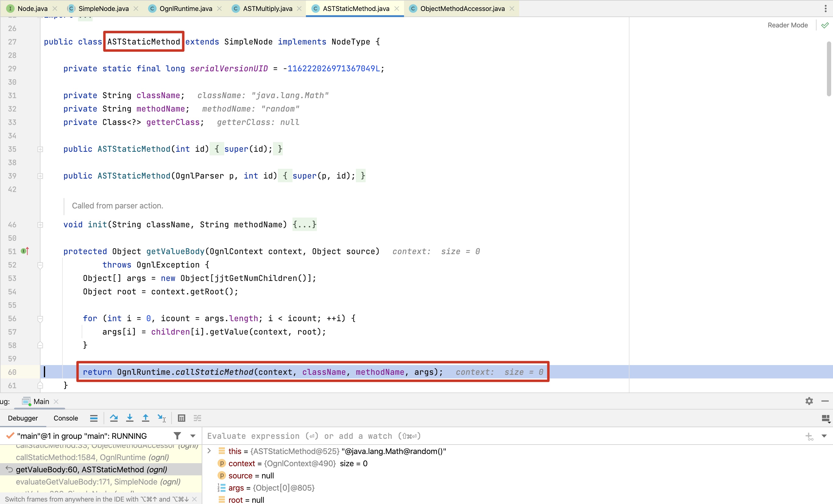This screenshot has height=504, width=833.
Task: Open the editor tabs more options menu
Action: click(x=826, y=9)
